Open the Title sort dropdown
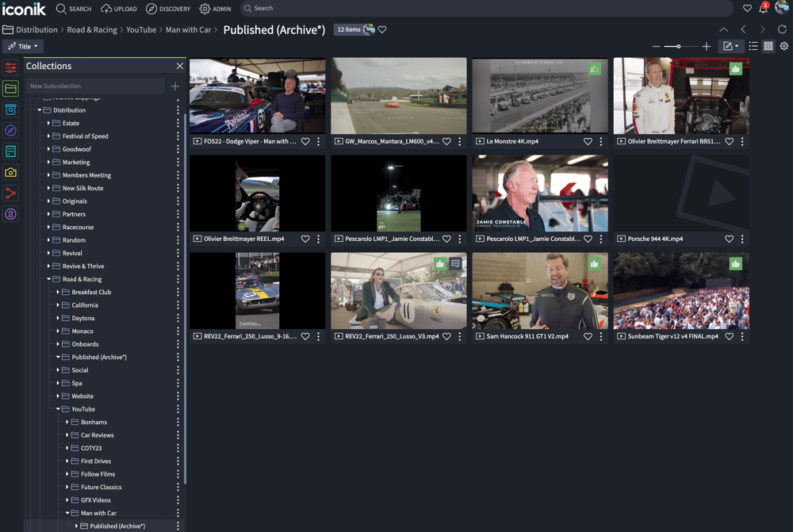This screenshot has width=793, height=532. click(x=23, y=47)
